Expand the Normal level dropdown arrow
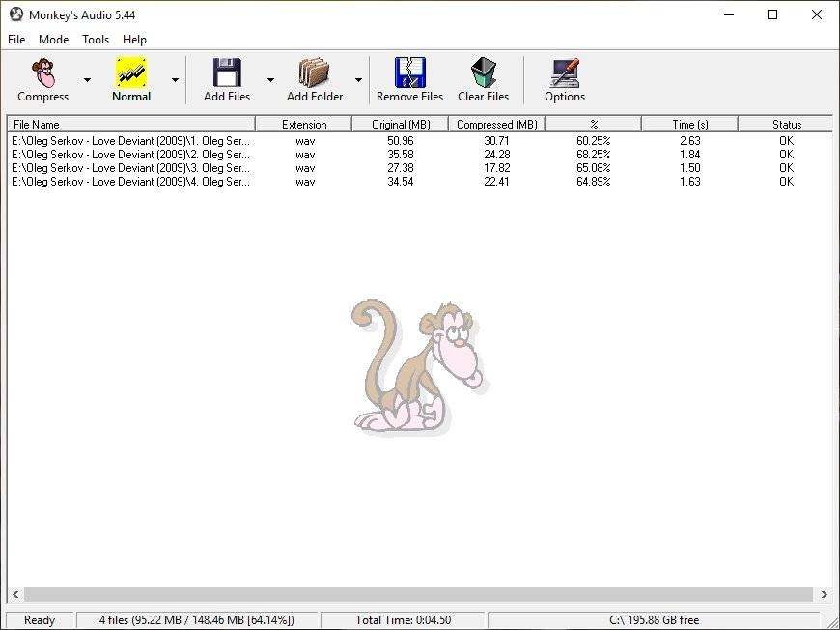The height and width of the screenshot is (630, 840). 175,80
